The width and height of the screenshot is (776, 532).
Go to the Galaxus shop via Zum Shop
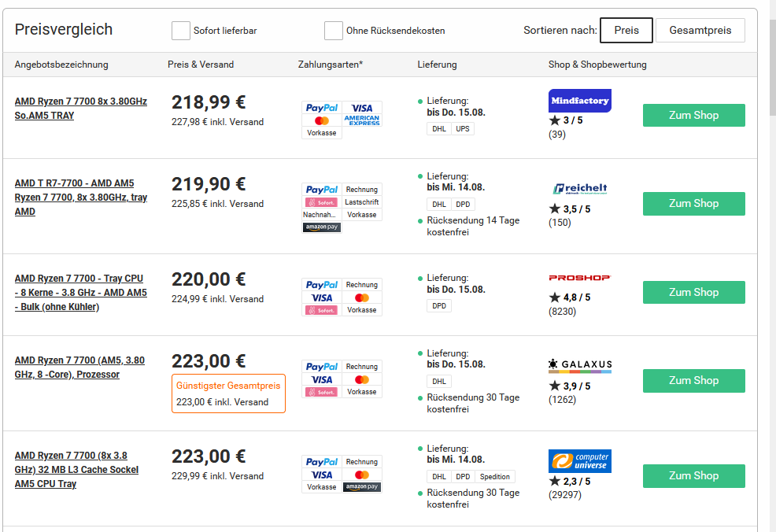pos(693,380)
